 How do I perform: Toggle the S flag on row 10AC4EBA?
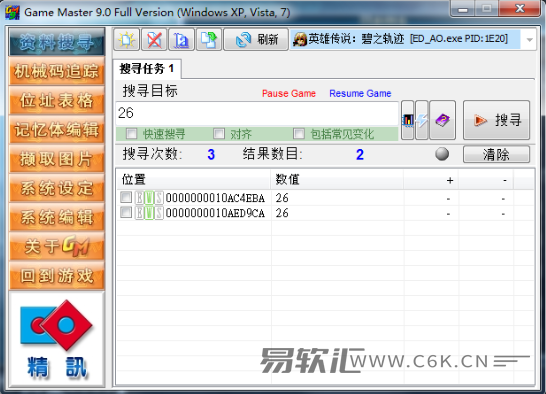pos(159,198)
